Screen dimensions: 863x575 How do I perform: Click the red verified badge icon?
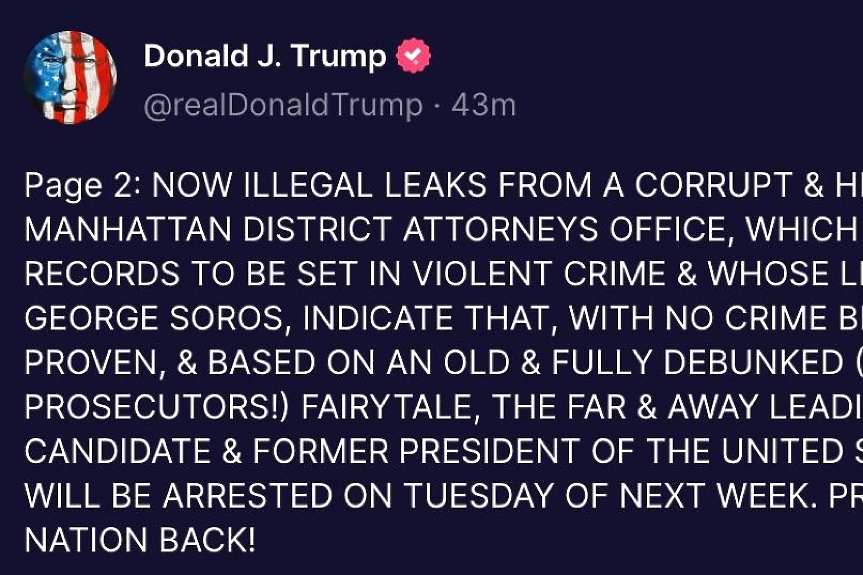(413, 56)
